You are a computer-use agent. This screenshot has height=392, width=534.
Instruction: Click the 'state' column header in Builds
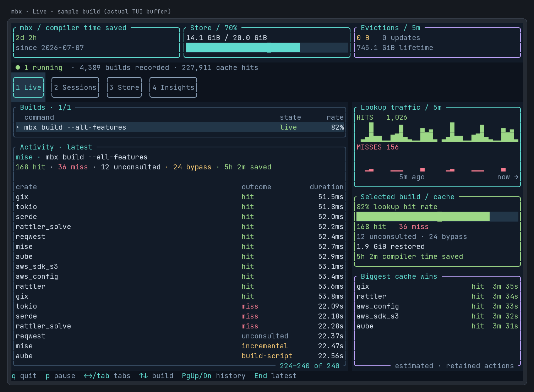tap(290, 117)
